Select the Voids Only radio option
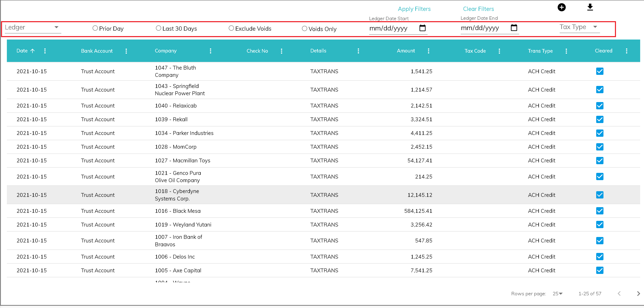This screenshot has width=644, height=308. [304, 29]
